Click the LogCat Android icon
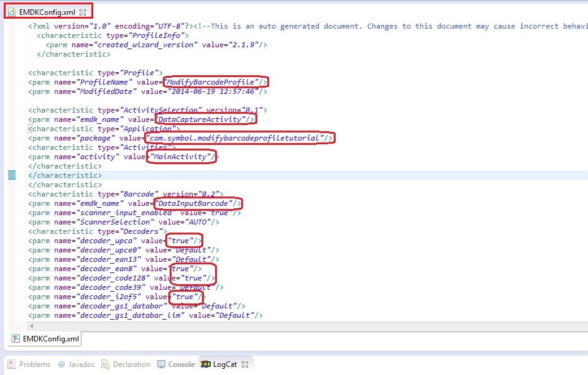This screenshot has width=588, height=375. [205, 364]
